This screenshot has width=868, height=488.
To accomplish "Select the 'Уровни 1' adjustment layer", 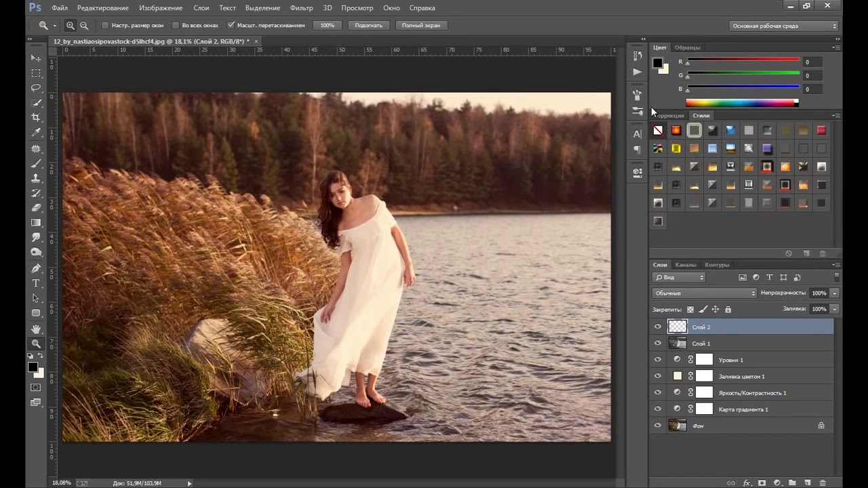I will point(730,360).
